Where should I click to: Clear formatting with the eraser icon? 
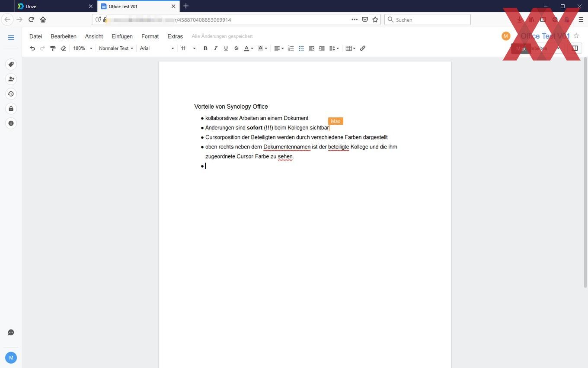coord(63,48)
